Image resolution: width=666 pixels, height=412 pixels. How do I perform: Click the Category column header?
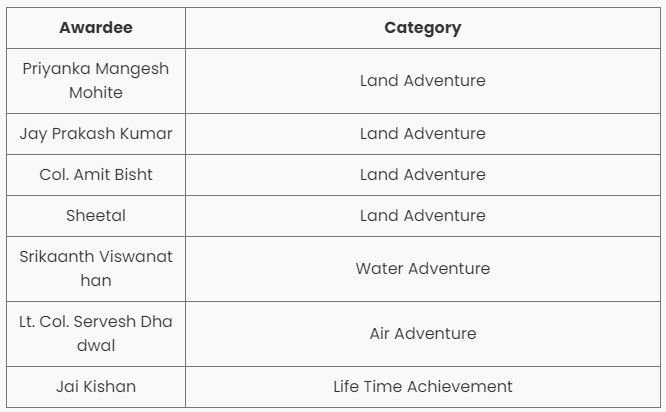click(423, 28)
